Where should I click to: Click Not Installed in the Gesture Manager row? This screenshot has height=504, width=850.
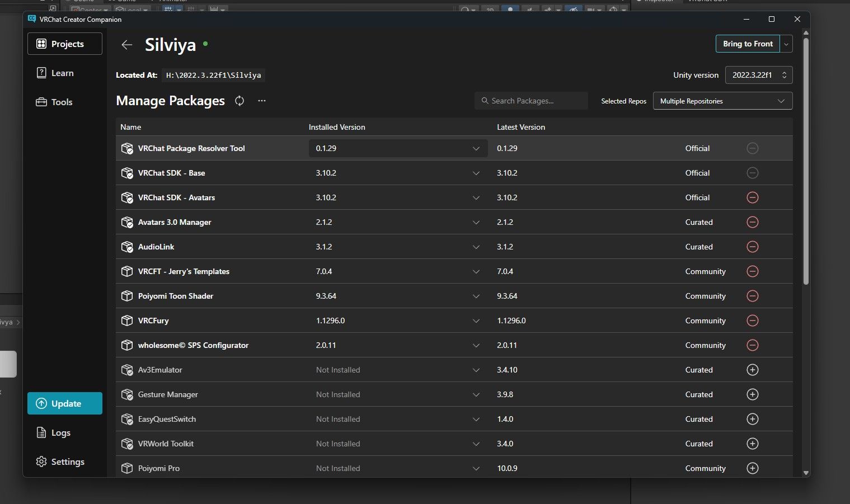[x=338, y=394]
